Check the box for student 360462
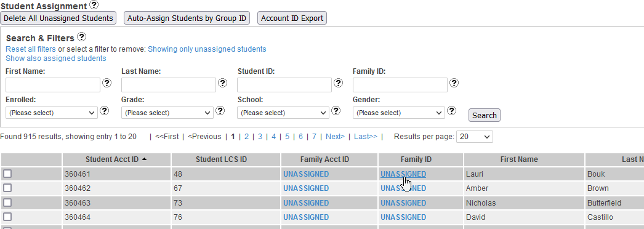 click(7, 188)
